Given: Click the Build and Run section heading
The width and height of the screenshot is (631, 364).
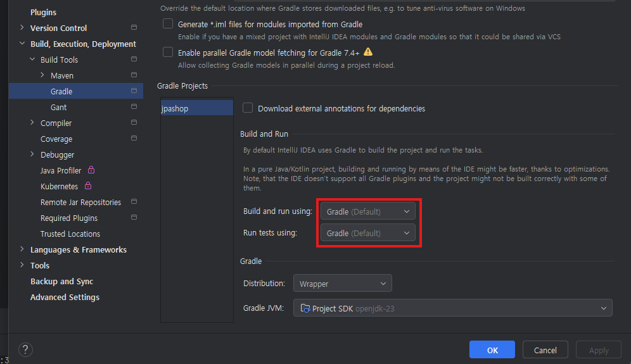Looking at the screenshot, I should pos(264,134).
